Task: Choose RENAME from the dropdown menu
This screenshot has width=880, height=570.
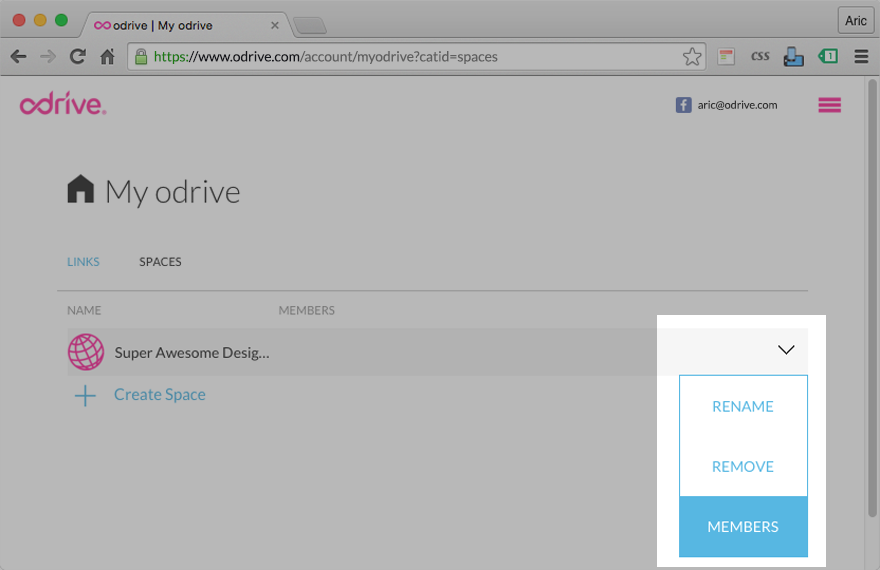Action: [743, 407]
